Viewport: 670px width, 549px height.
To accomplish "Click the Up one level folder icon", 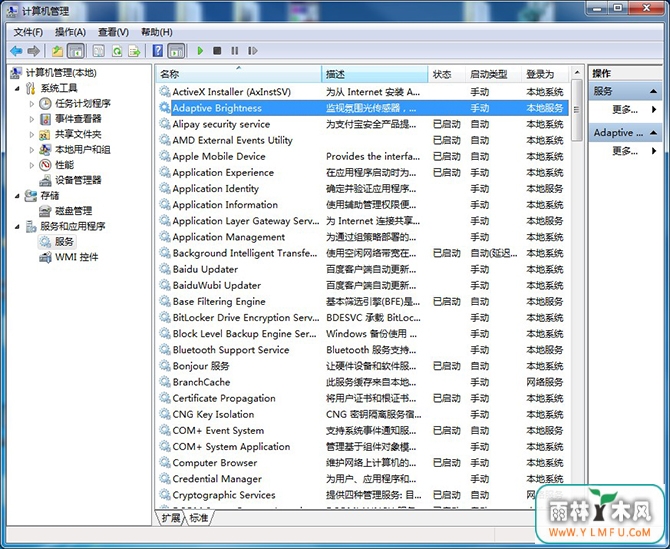I will 57,51.
